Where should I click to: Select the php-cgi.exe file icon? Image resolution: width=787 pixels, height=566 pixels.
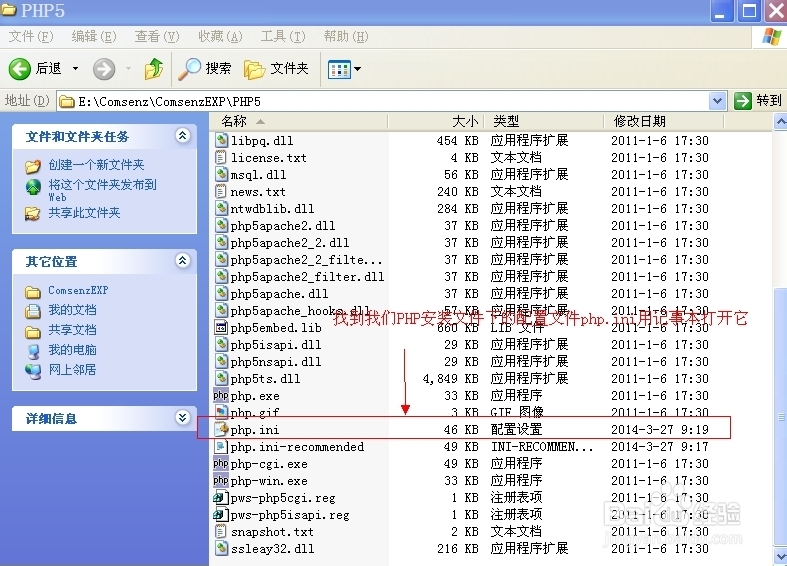coord(221,464)
